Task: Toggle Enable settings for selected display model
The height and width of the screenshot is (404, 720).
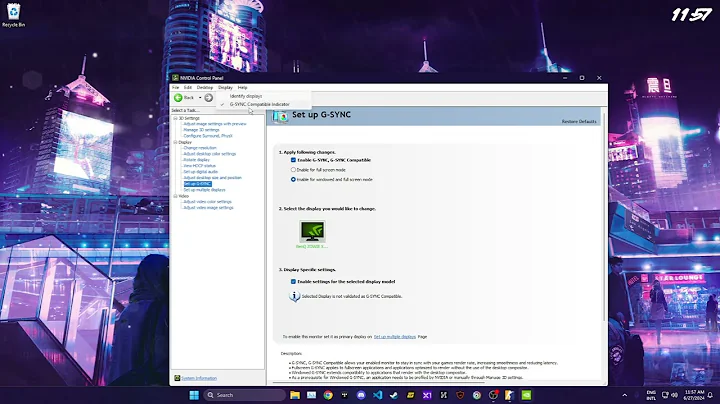Action: [x=293, y=282]
